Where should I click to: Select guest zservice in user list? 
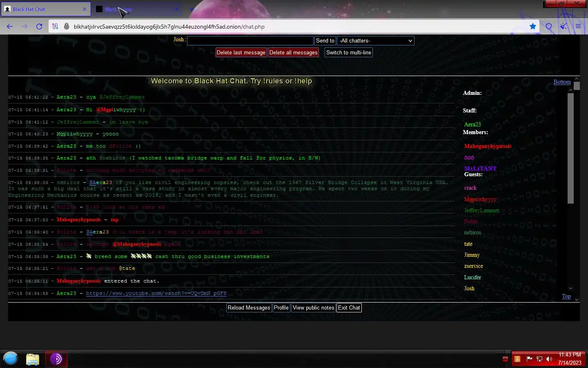click(474, 266)
